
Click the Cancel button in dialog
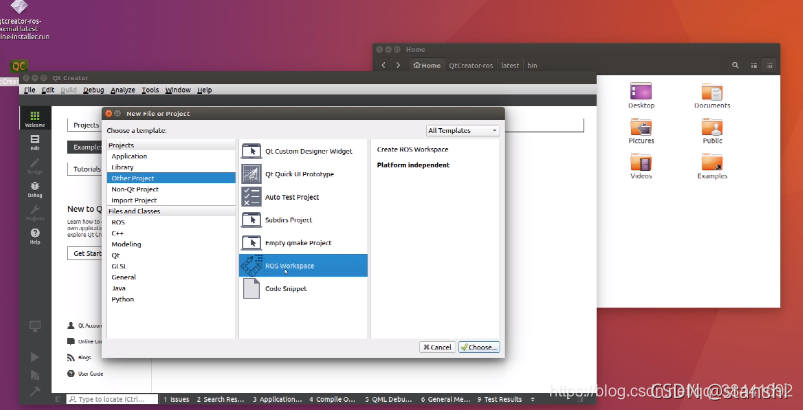[437, 347]
